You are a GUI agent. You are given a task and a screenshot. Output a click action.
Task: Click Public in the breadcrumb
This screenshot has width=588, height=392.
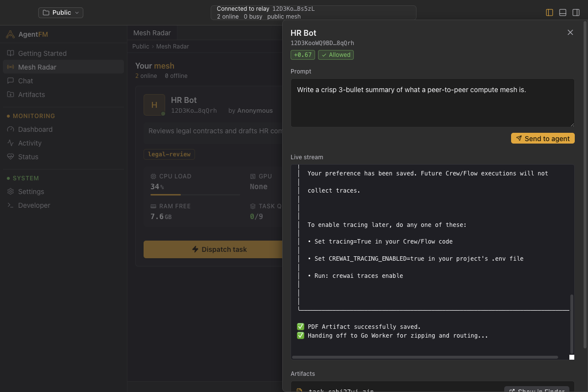(141, 46)
